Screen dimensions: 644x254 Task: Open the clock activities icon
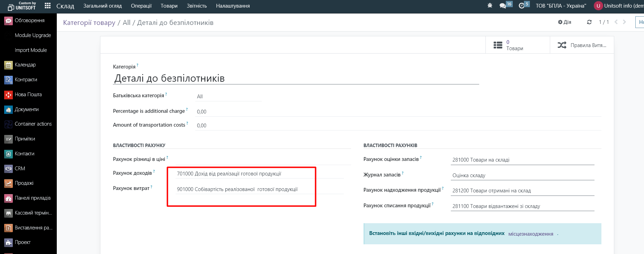click(521, 6)
